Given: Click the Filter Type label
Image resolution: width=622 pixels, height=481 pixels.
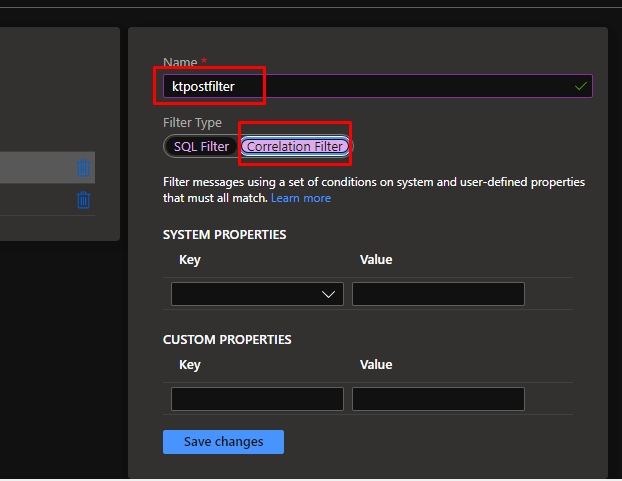Looking at the screenshot, I should pos(192,123).
